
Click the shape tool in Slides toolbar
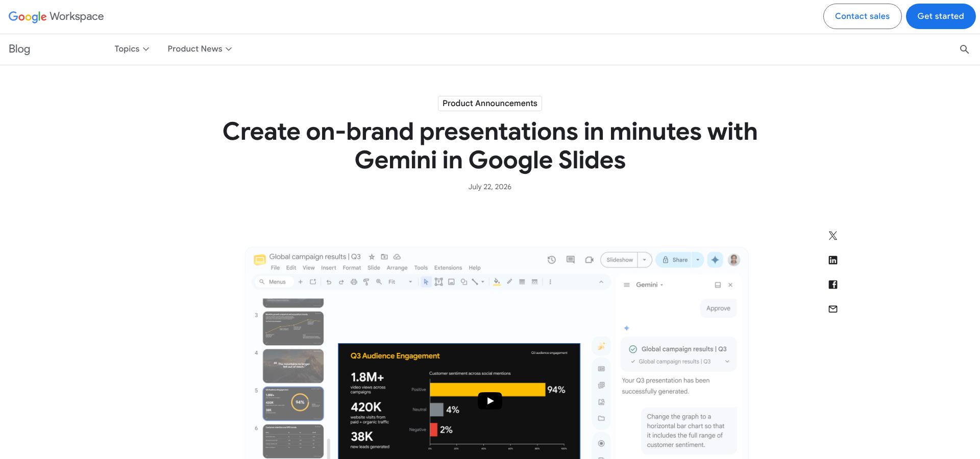[x=464, y=282]
